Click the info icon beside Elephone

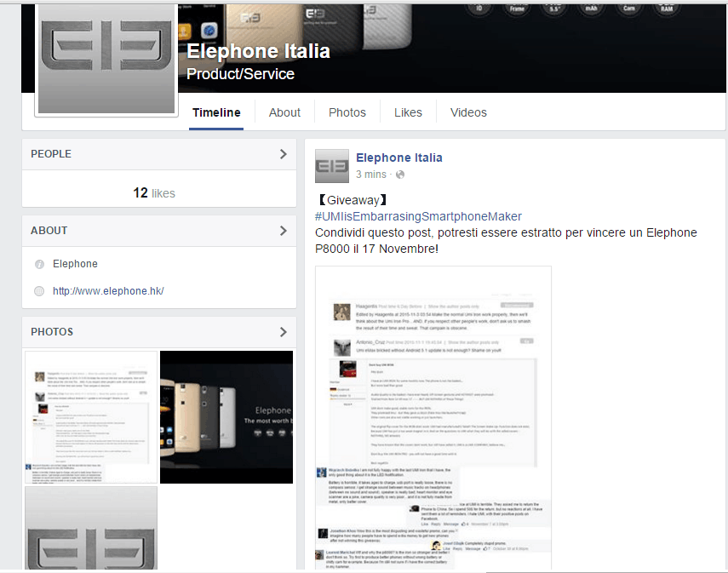tap(39, 264)
